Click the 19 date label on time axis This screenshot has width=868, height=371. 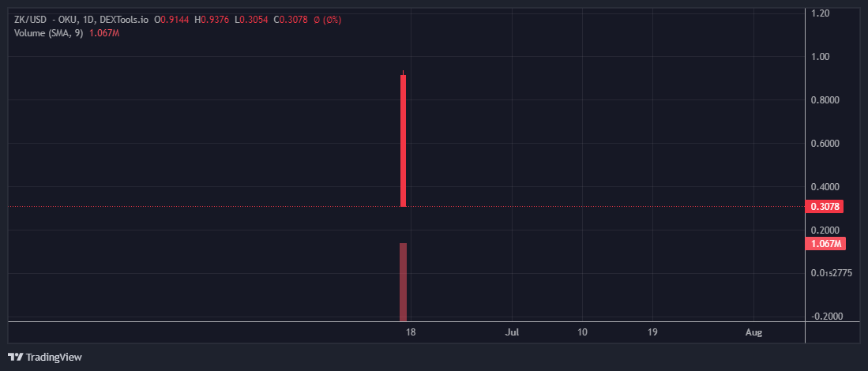coord(652,332)
